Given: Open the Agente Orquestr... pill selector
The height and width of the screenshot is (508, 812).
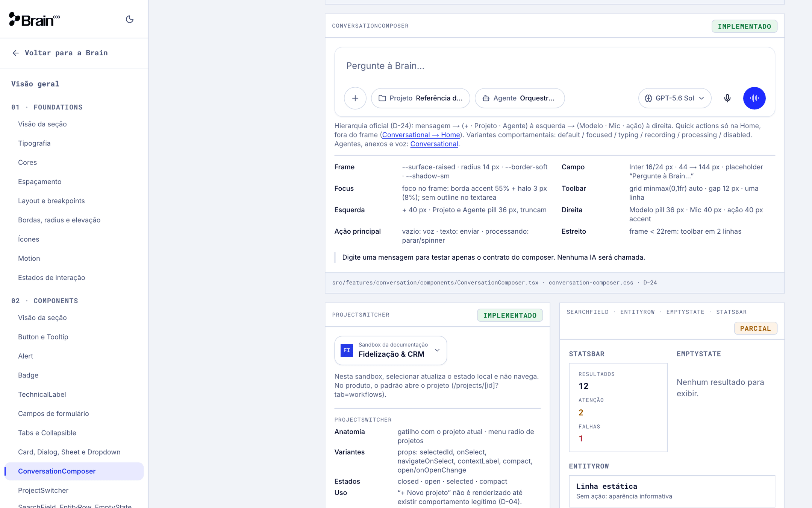Looking at the screenshot, I should point(520,98).
